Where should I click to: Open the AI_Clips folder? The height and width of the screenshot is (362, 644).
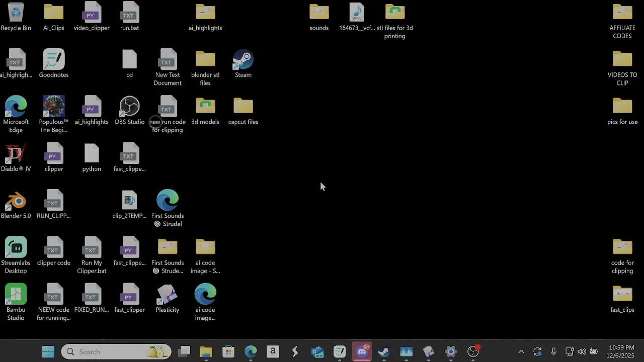54,16
